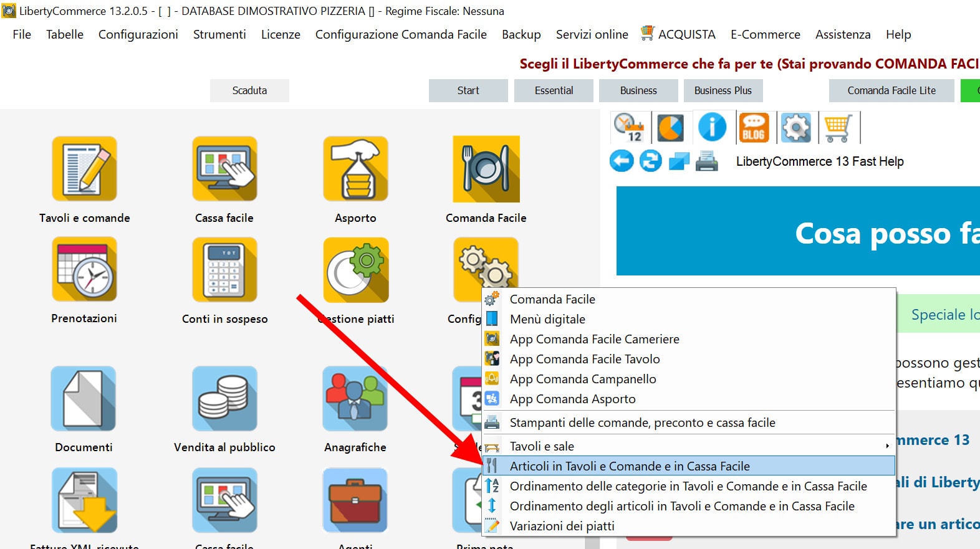Open the File menu
Screen dimensions: 980x549
click(x=22, y=34)
